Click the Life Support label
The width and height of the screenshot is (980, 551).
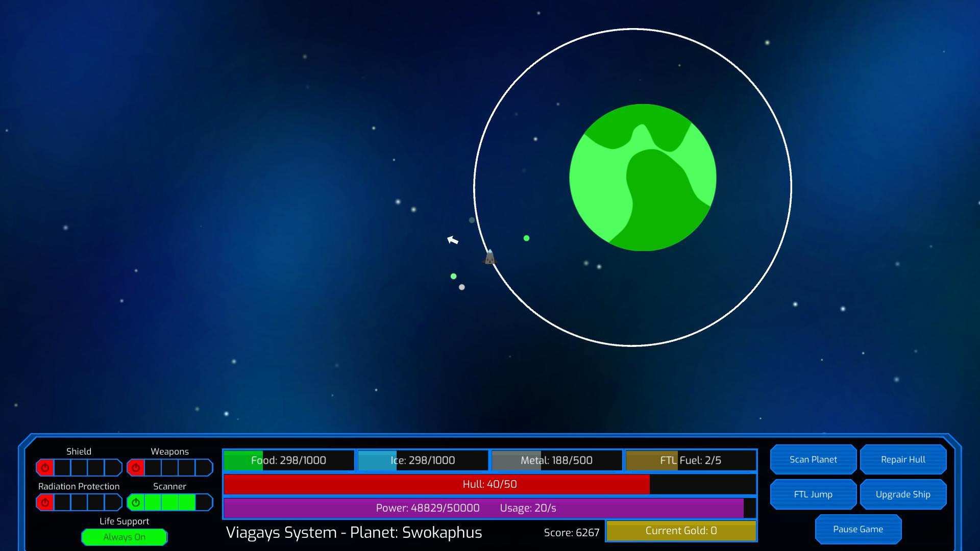[x=124, y=521]
